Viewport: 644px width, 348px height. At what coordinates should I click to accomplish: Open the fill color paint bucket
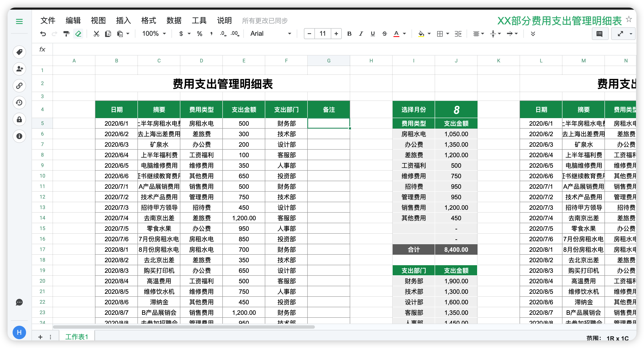click(421, 34)
